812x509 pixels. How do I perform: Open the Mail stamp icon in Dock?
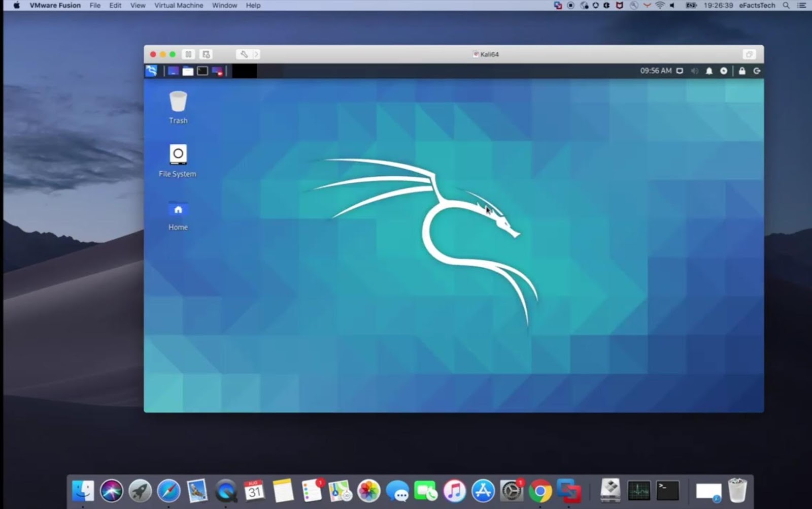point(197,491)
